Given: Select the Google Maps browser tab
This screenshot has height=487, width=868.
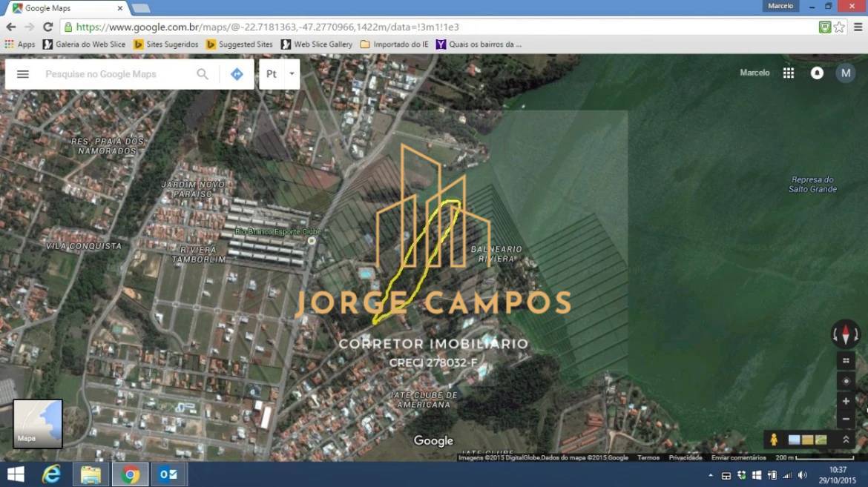Looking at the screenshot, I should (67, 8).
